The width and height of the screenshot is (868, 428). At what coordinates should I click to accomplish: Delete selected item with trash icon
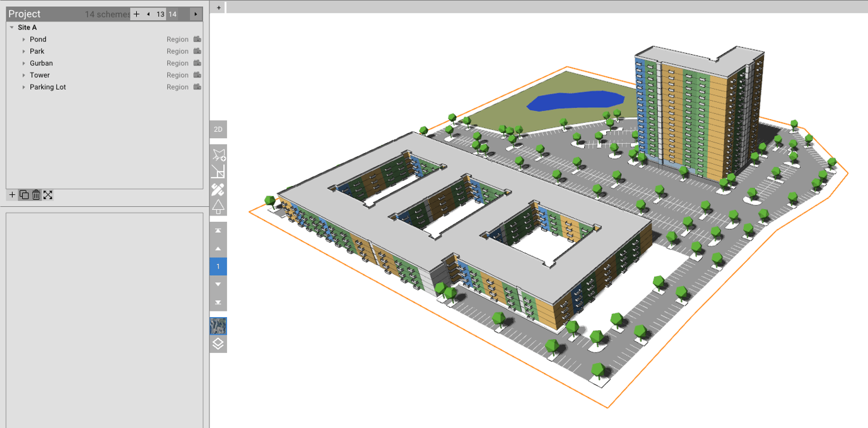[36, 195]
